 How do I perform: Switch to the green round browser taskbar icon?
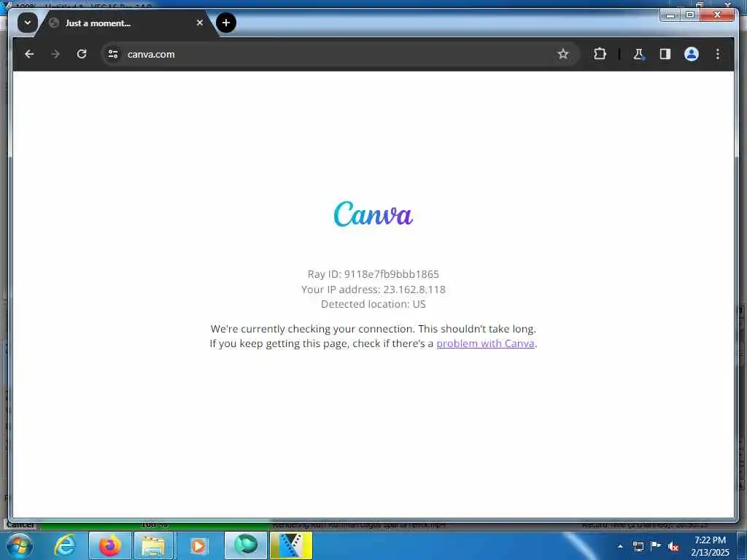246,545
